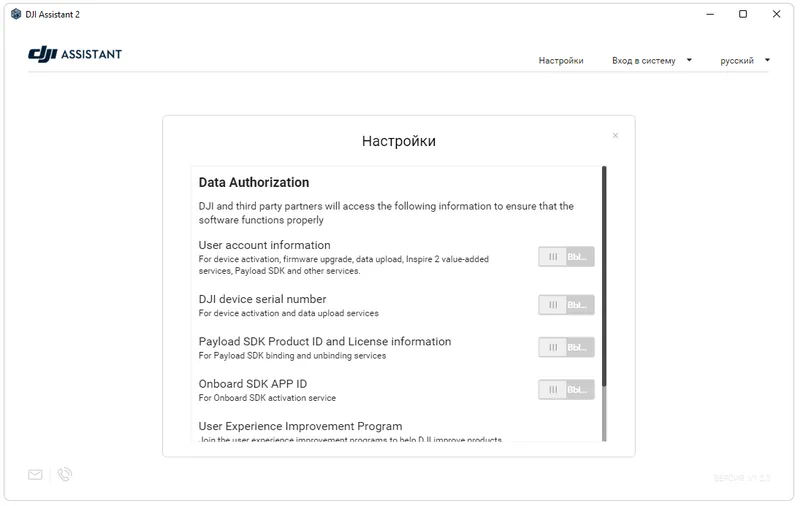Screen dimensions: 800x506
Task: Click the DJI Assistant logo
Action: click(75, 54)
